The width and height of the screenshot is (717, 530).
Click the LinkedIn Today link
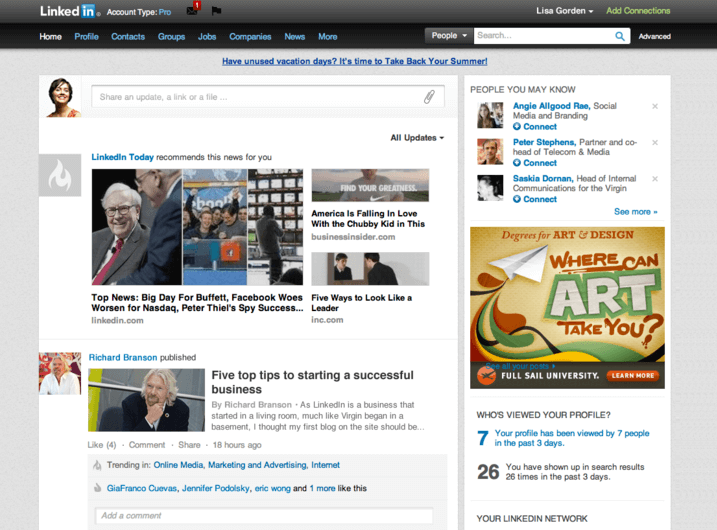pyautogui.click(x=123, y=157)
